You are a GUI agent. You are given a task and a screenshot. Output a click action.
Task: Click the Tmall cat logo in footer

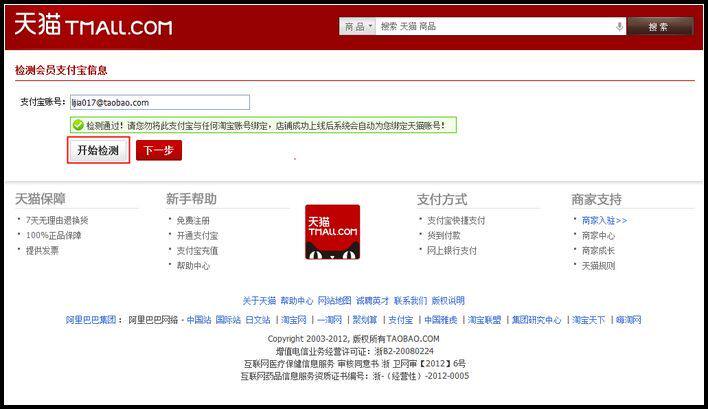333,232
